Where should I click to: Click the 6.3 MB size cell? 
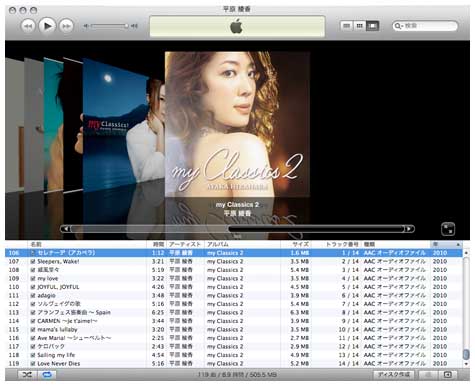(x=300, y=312)
